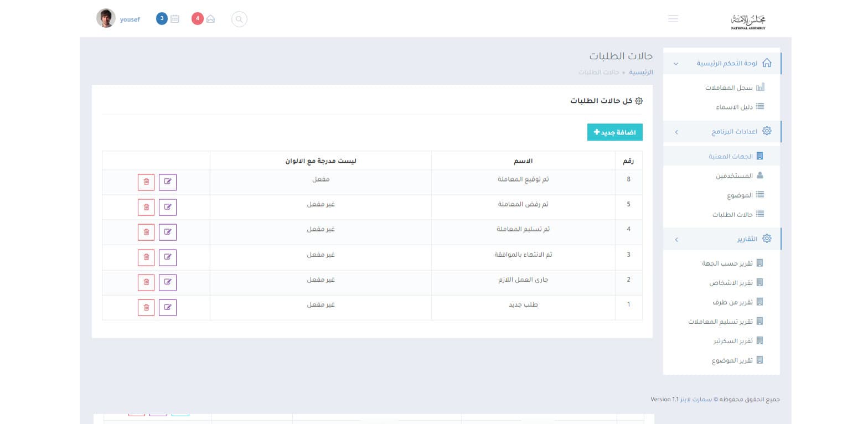Go to الرئيسية breadcrumb link

point(641,73)
